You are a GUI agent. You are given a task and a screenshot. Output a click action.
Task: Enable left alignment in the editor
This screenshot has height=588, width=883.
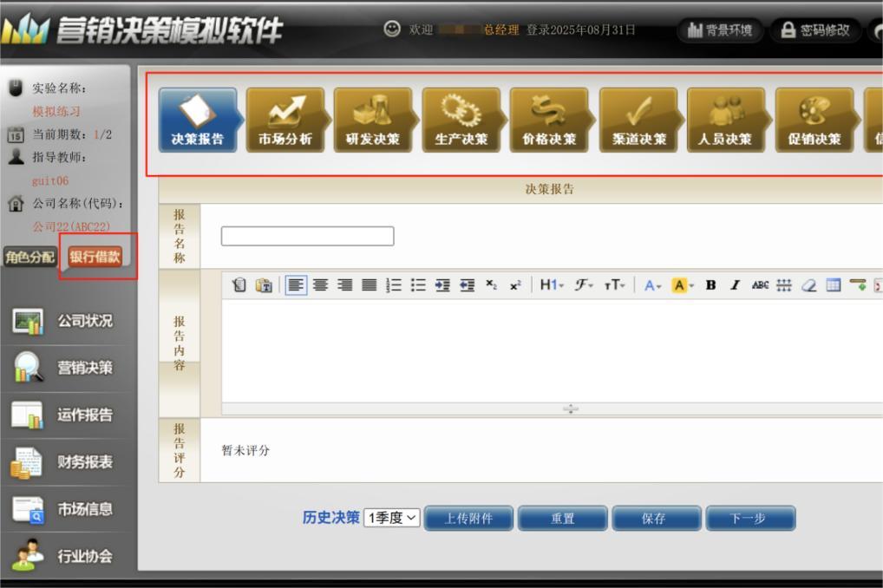click(296, 285)
